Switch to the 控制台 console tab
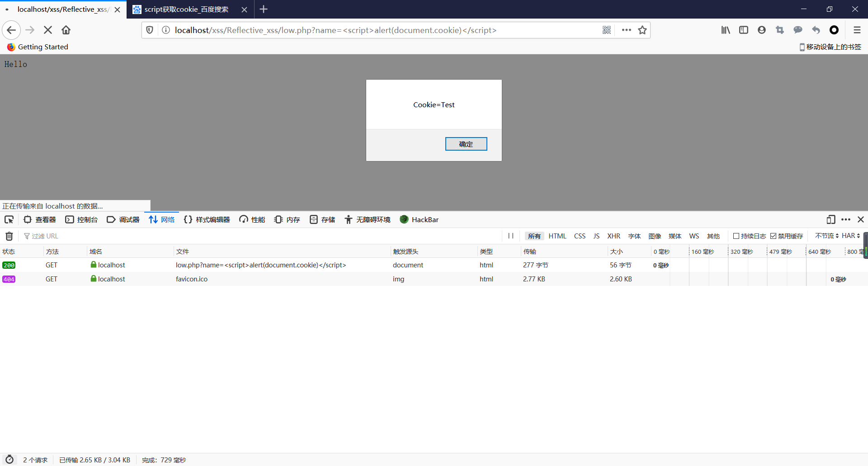The image size is (868, 466). coord(81,220)
